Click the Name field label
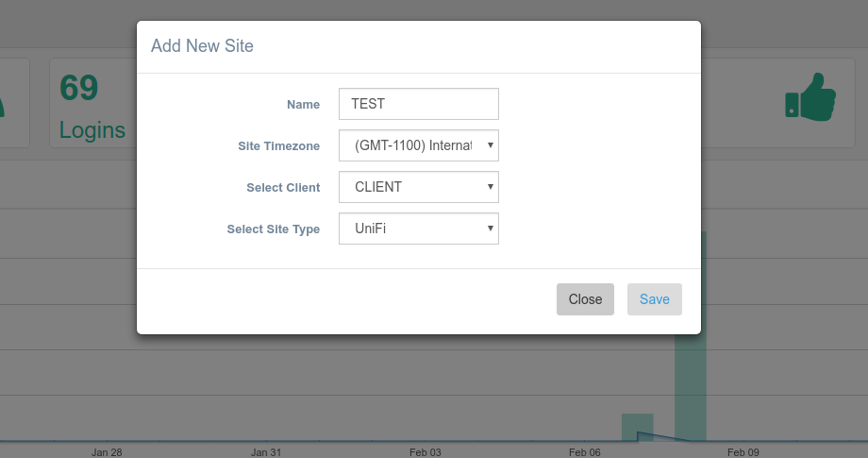The image size is (868, 458). [304, 105]
